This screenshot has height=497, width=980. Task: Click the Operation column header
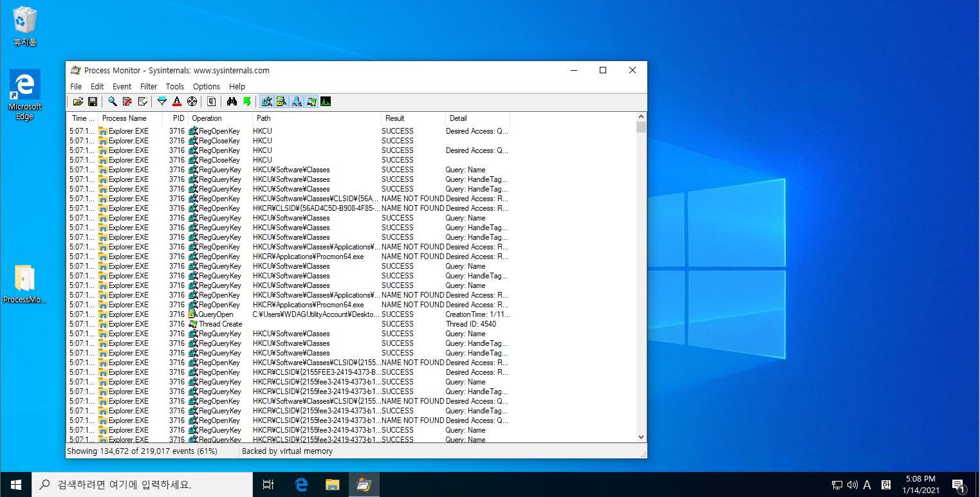pyautogui.click(x=220, y=118)
